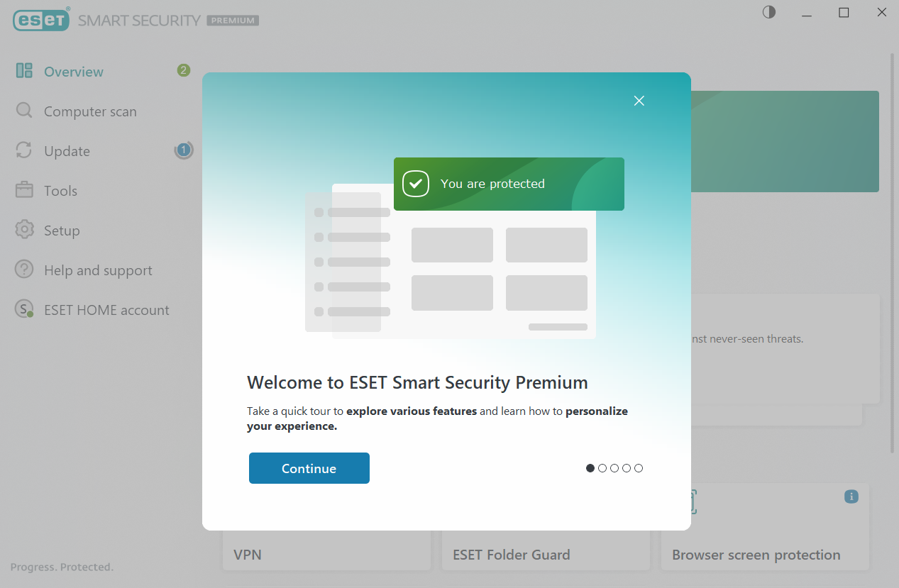This screenshot has width=899, height=588.
Task: Open Help and support via its icon
Action: click(x=24, y=270)
